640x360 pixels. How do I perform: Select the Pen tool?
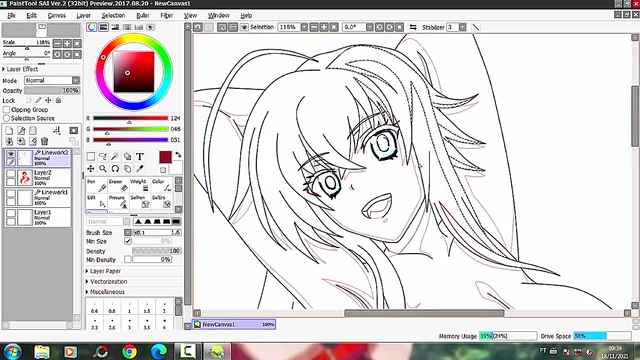point(96,185)
